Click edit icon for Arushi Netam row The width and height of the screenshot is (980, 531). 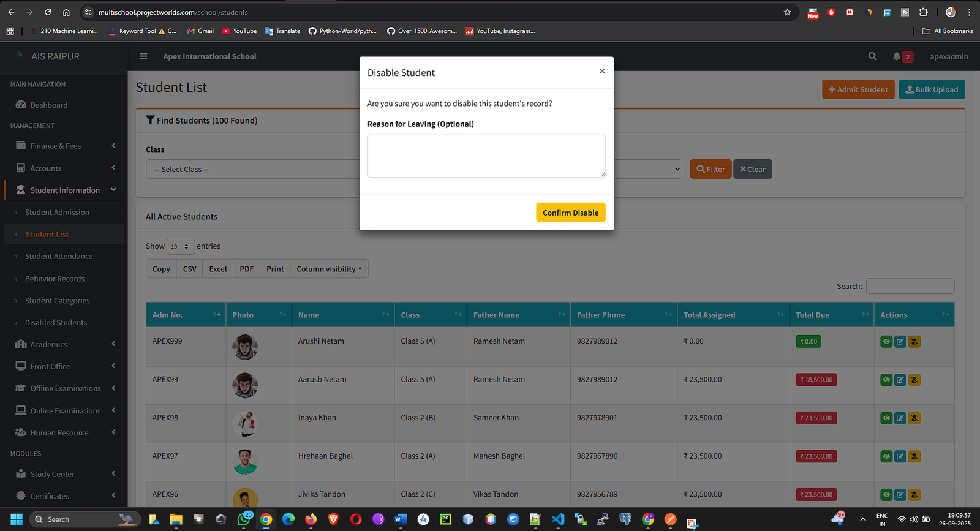click(x=900, y=342)
